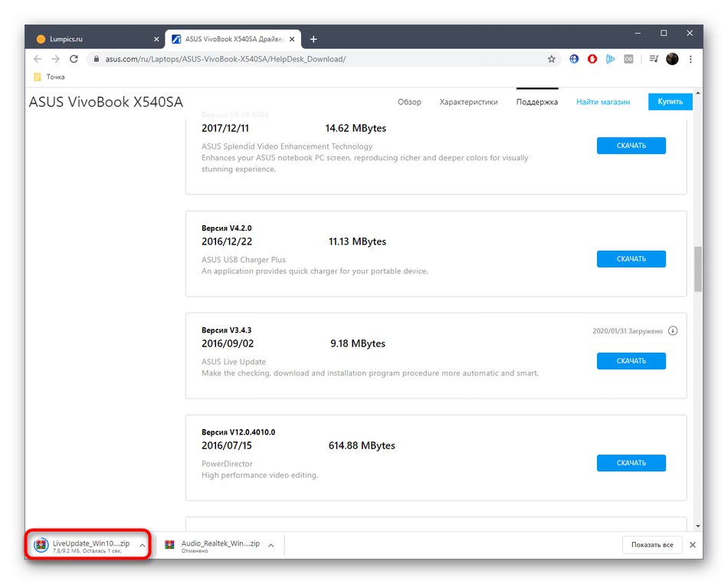Open the Last.fm extension icon
Viewport: 728px width, 584px height.
629,59
